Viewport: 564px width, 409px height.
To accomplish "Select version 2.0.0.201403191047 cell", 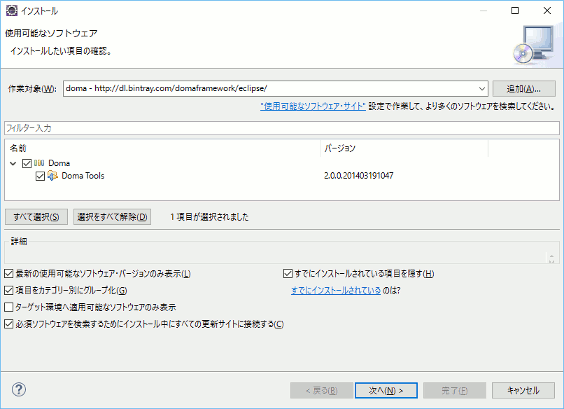I will pos(359,176).
